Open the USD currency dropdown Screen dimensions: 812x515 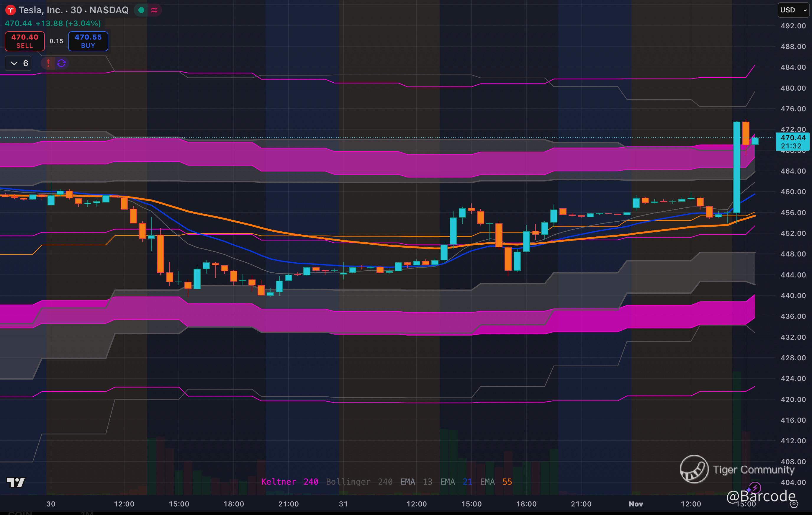pos(793,10)
